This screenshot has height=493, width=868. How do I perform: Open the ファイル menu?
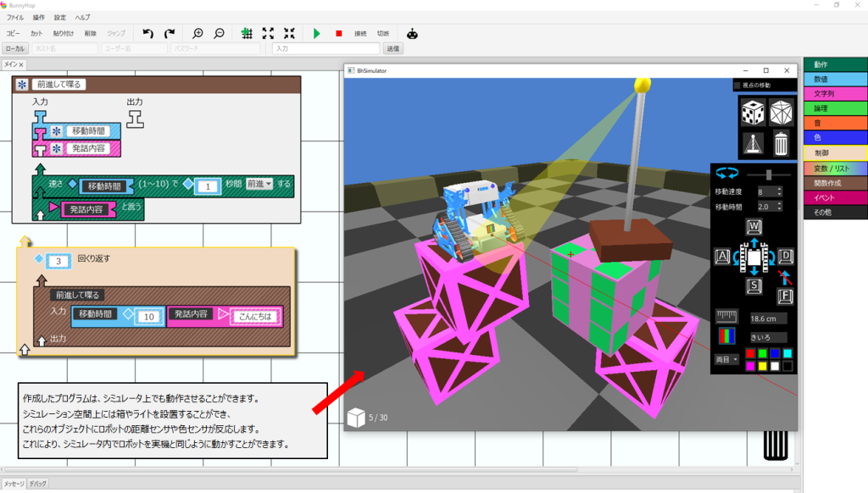(15, 17)
